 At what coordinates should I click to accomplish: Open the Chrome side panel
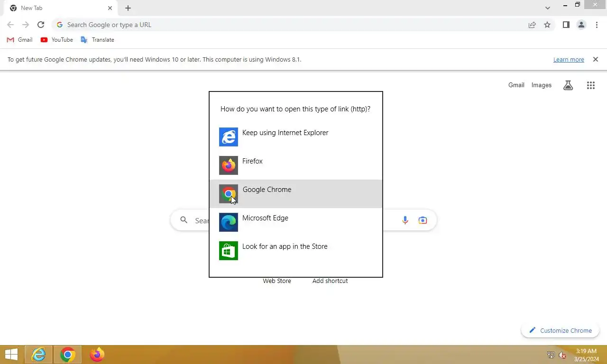click(x=566, y=25)
